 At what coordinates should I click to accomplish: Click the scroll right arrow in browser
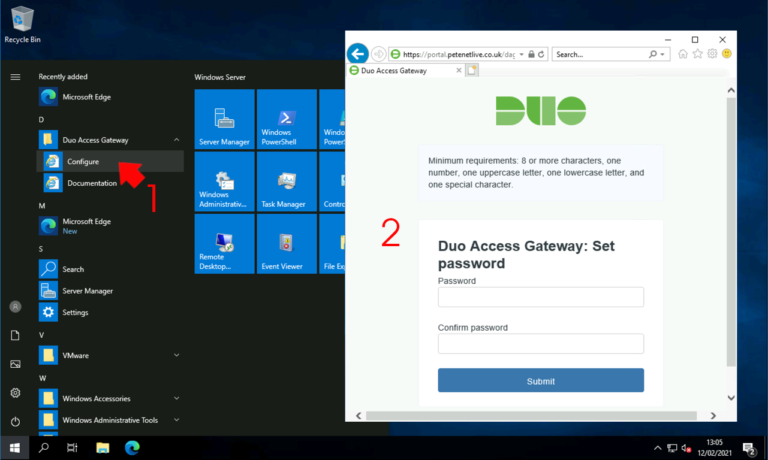(x=713, y=415)
